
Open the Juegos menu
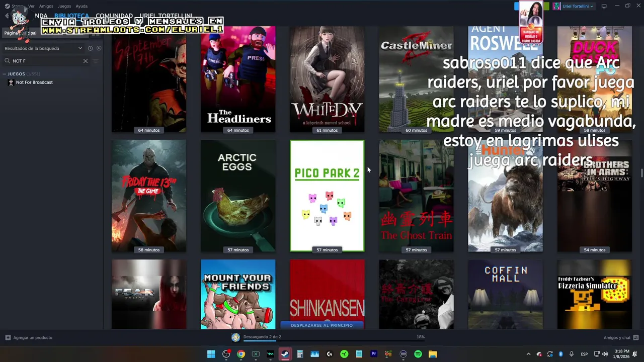point(64,6)
